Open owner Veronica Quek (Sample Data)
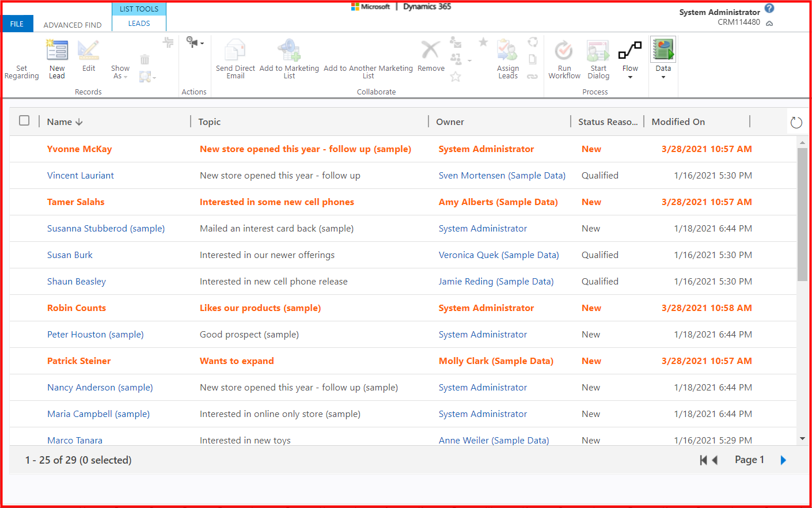The width and height of the screenshot is (812, 508). pyautogui.click(x=499, y=255)
